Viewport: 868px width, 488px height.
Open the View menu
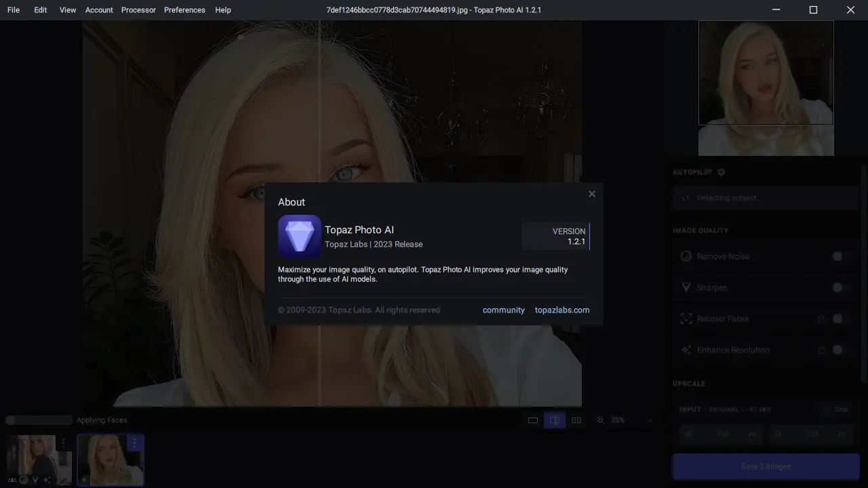coord(68,10)
